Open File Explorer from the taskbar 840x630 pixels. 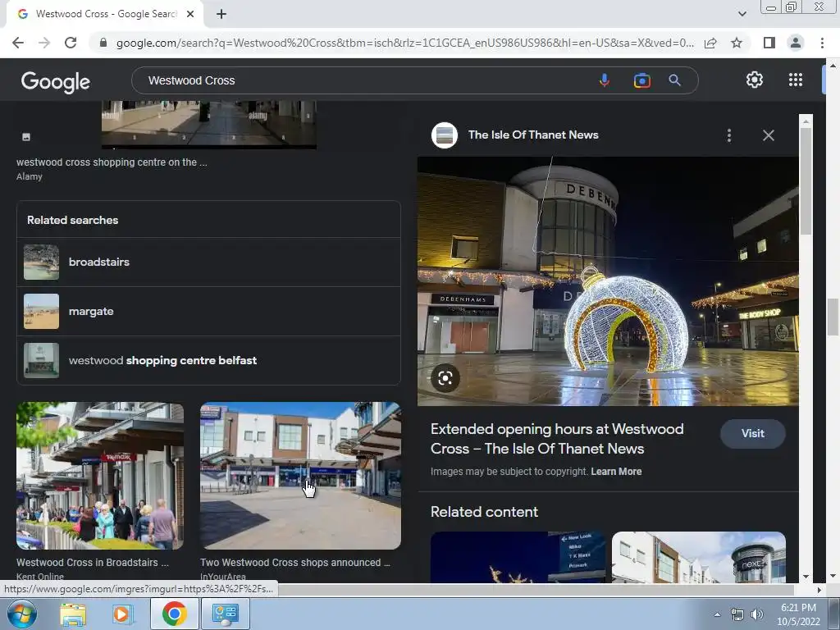[73, 614]
